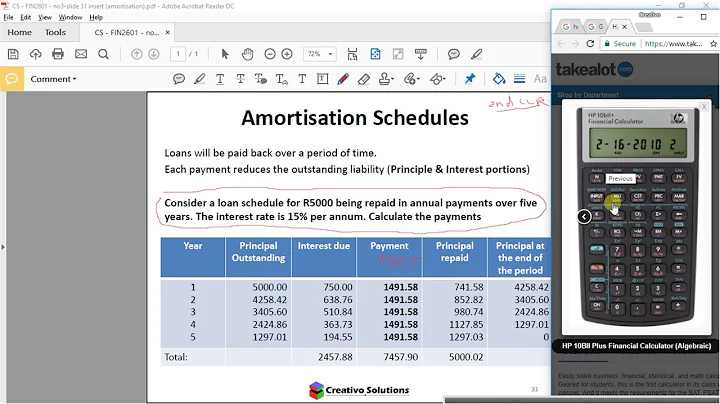The height and width of the screenshot is (404, 720).
Task: Click the 4258.42 principal outstanding cell
Action: pos(270,300)
